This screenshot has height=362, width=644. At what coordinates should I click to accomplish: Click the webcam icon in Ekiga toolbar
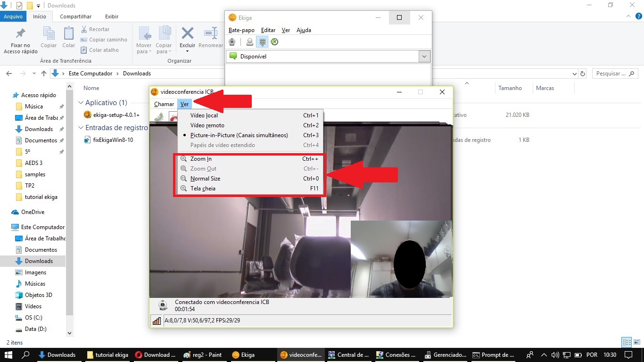(x=232, y=42)
